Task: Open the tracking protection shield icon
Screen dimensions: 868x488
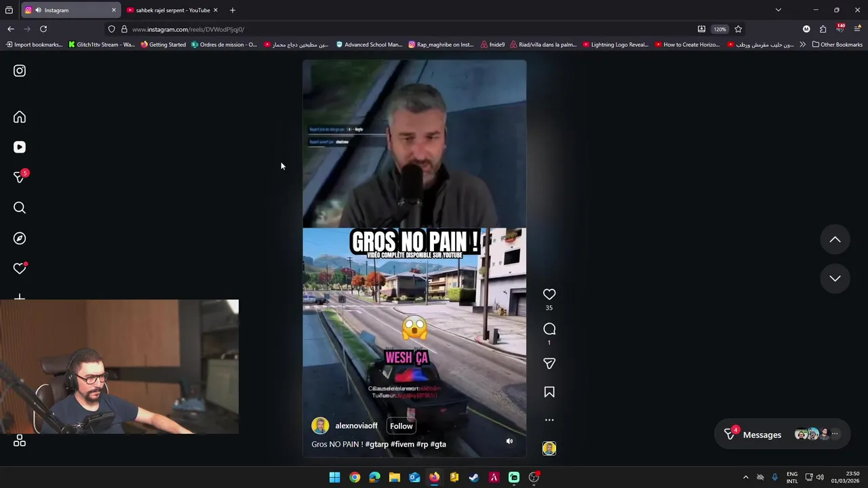Action: click(111, 29)
